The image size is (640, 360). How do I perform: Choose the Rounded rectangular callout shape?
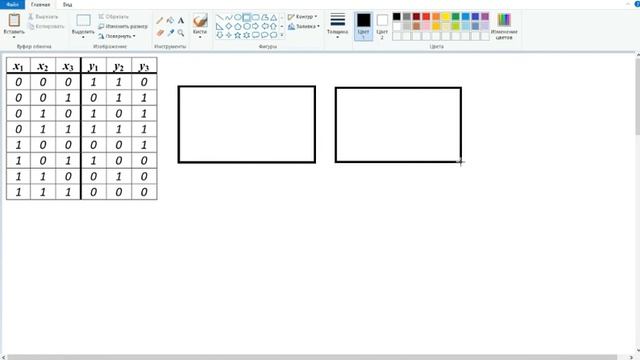pyautogui.click(x=256, y=35)
